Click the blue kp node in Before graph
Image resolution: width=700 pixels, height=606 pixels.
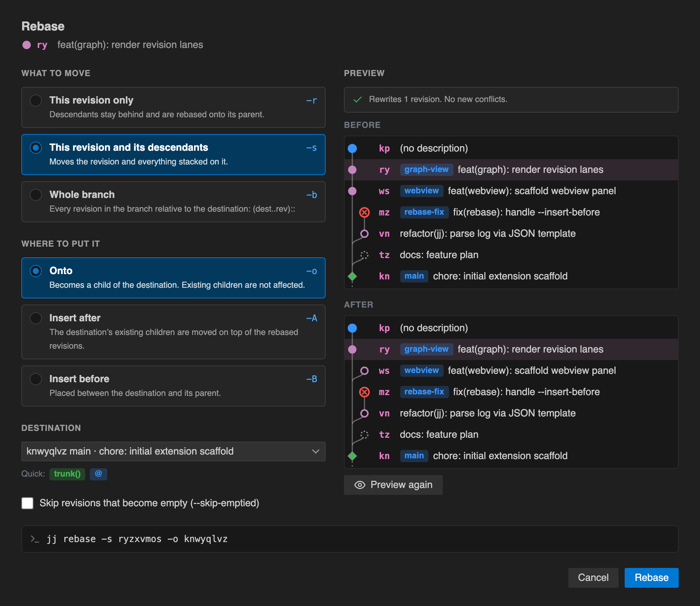click(x=352, y=148)
